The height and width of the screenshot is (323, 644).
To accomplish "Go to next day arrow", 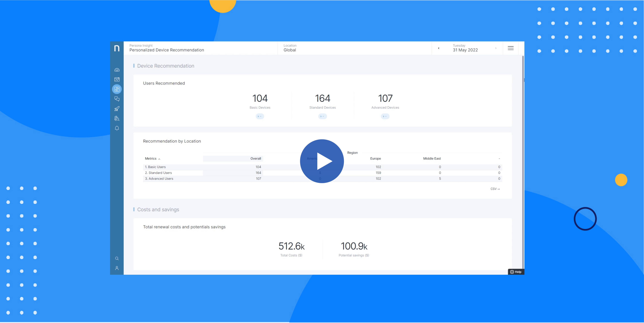I will pyautogui.click(x=496, y=48).
